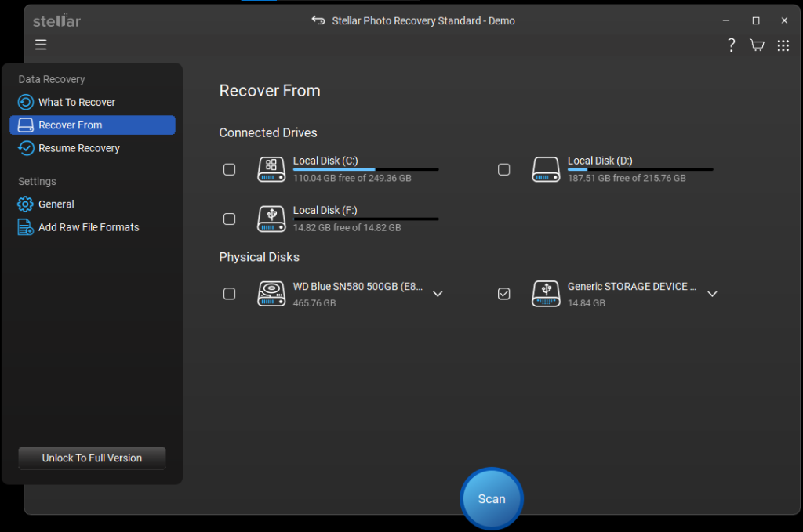This screenshot has height=532, width=803.
Task: Uncheck the Generic STORAGE DEVICE checkbox
Action: click(x=504, y=294)
